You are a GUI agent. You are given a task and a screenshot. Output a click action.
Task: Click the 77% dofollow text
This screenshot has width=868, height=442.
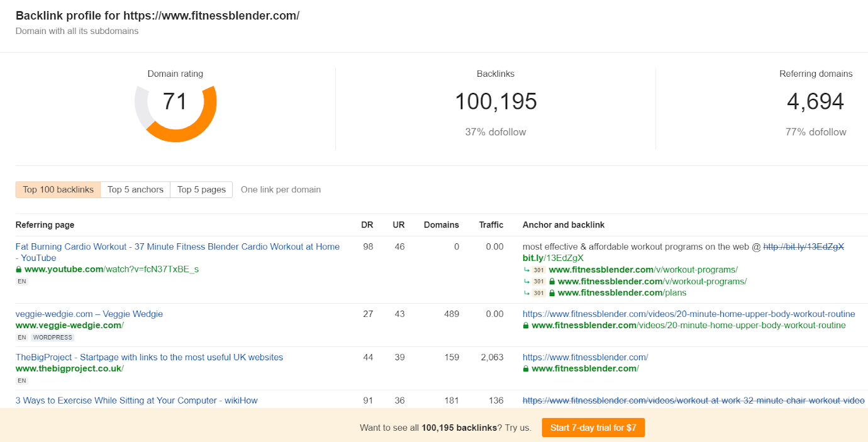tap(816, 132)
